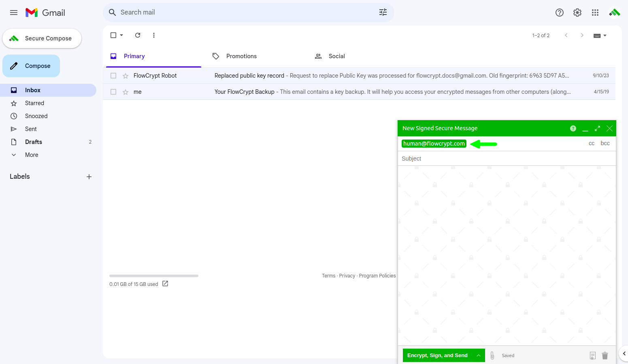Click the compose window help icon
The width and height of the screenshot is (628, 364).
pyautogui.click(x=573, y=128)
